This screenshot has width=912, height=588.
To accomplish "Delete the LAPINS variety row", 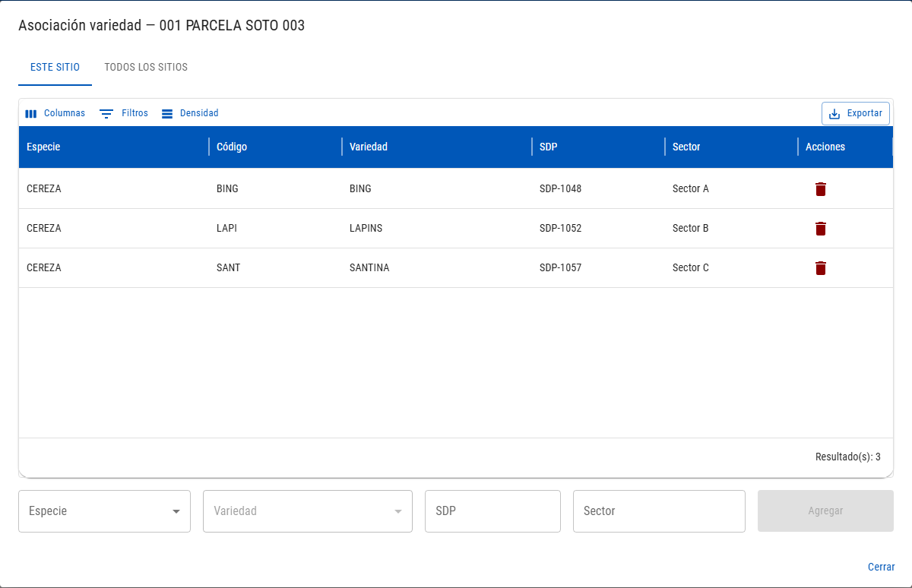I will [820, 229].
